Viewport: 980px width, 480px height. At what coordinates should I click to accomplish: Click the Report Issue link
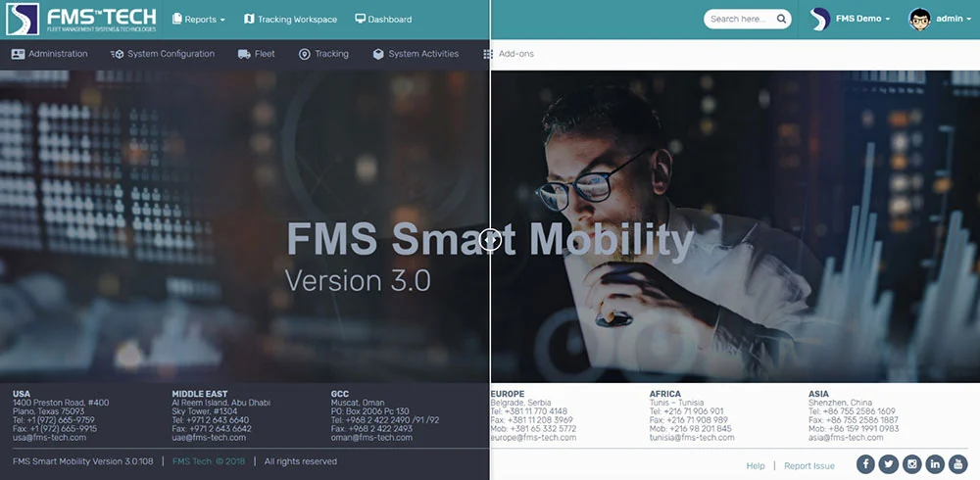pyautogui.click(x=809, y=466)
